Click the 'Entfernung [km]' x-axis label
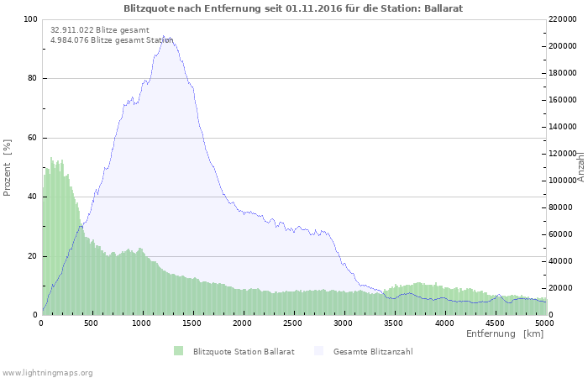The height and width of the screenshot is (378, 588). coord(505,334)
